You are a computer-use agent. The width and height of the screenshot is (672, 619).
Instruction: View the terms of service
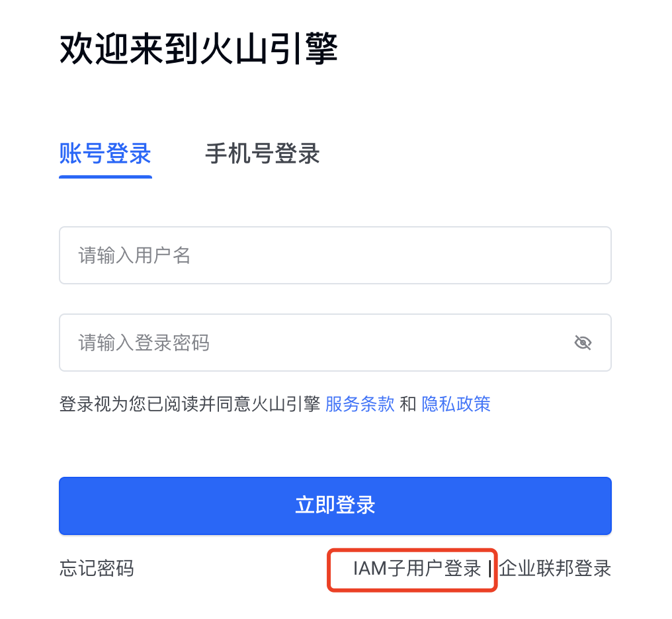pos(360,403)
